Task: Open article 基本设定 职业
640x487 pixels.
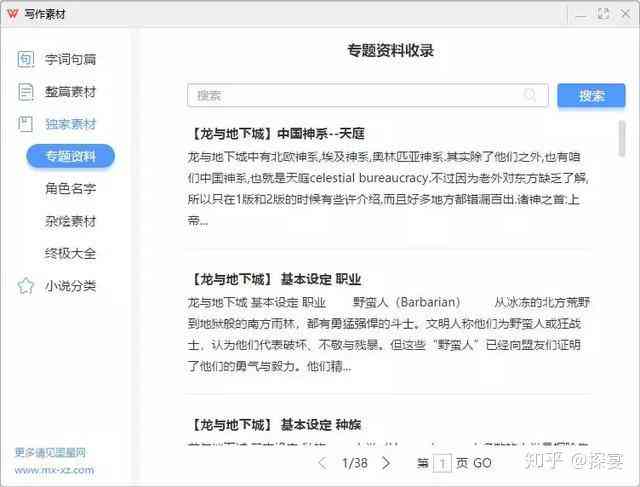Action: (x=276, y=280)
